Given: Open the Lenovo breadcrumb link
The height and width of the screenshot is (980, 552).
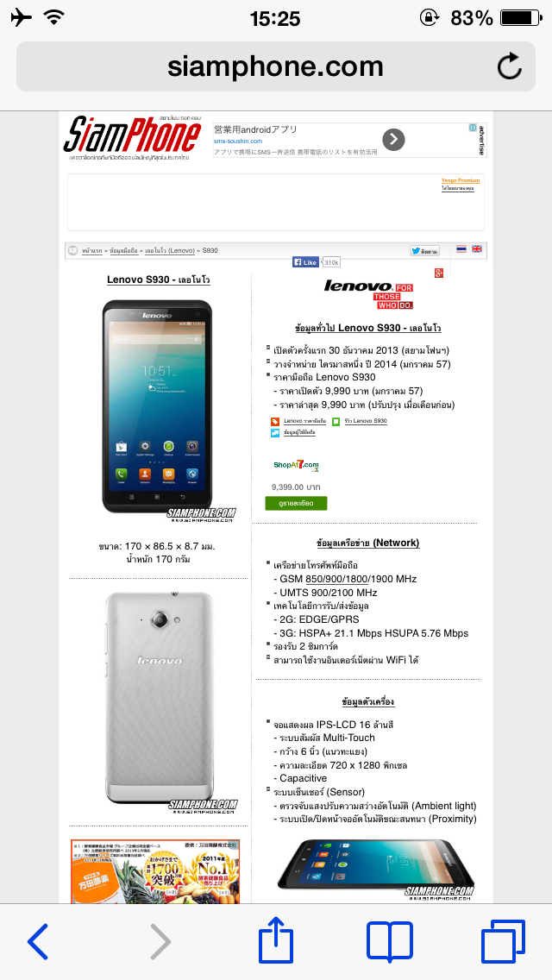Looking at the screenshot, I should (169, 251).
